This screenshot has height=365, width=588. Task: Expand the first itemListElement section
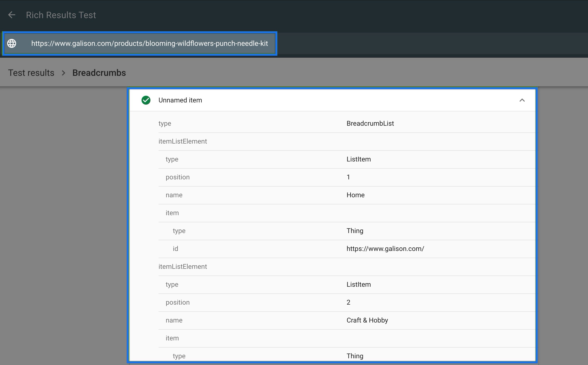tap(183, 141)
